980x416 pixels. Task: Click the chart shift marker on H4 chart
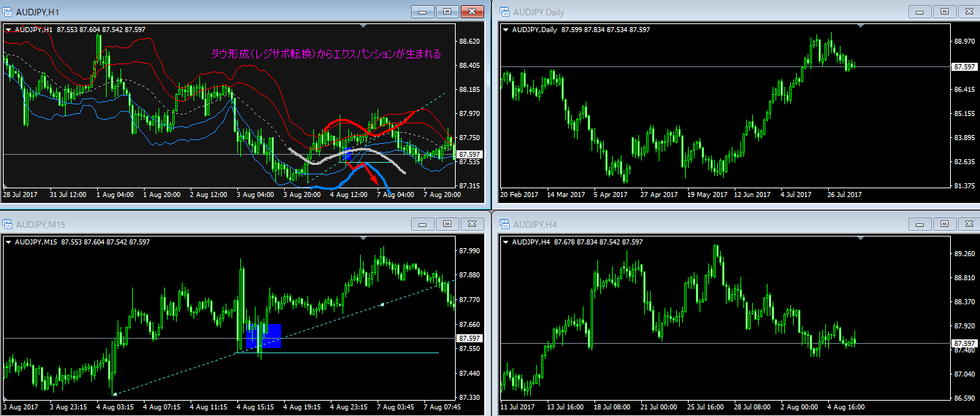tap(860, 237)
